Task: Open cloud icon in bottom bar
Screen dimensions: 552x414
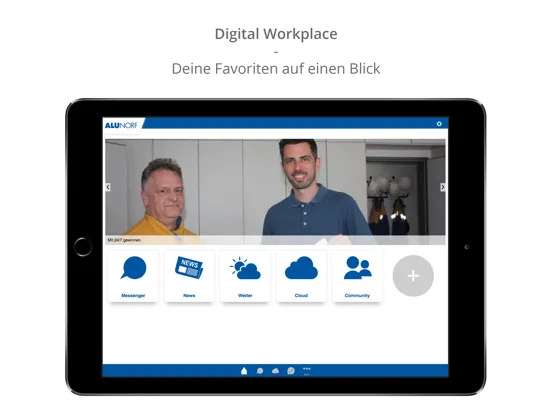Action: 275,371
